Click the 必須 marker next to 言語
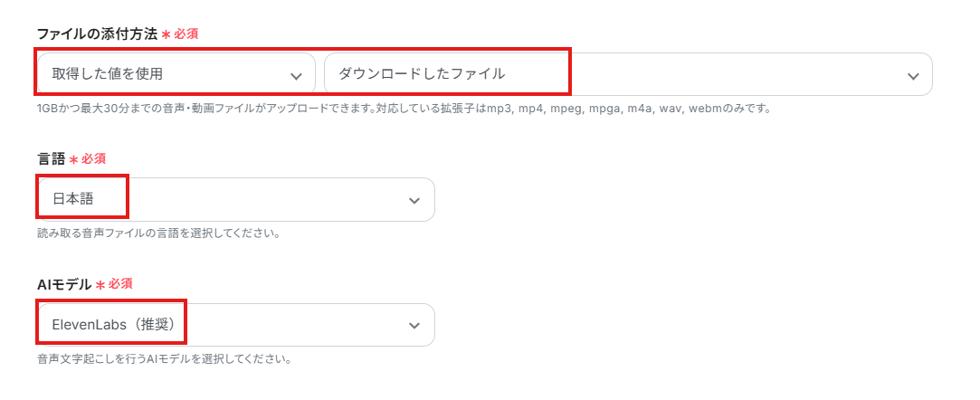Viewport: 980px width, 400px height. [x=94, y=158]
